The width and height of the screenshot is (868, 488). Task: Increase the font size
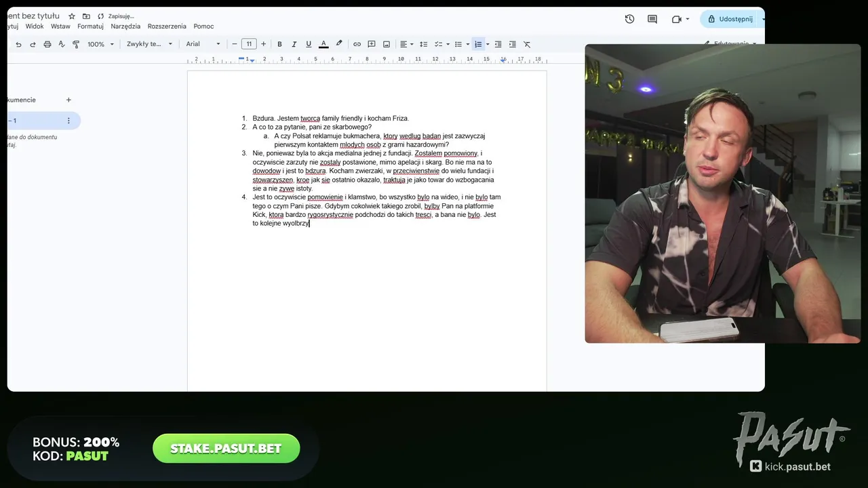click(263, 44)
